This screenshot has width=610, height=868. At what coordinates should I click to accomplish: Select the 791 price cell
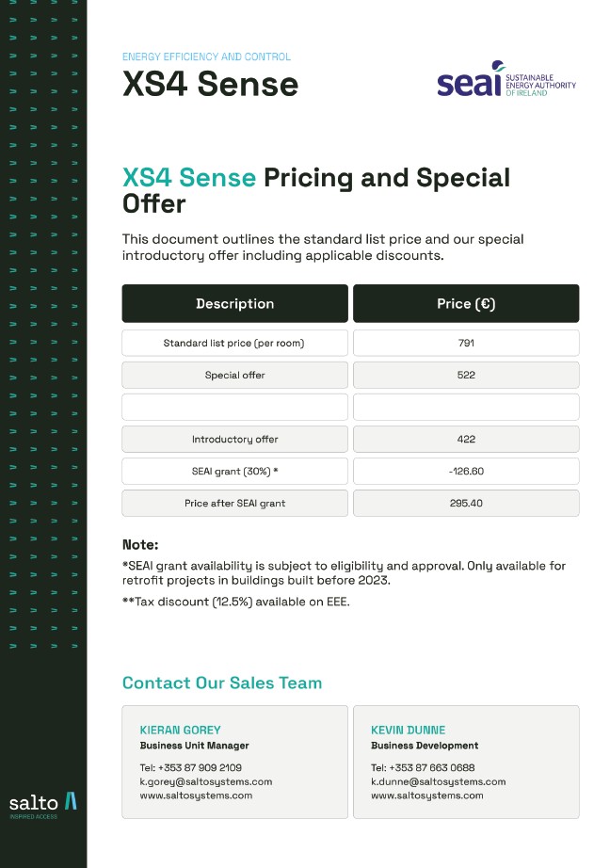tap(466, 343)
